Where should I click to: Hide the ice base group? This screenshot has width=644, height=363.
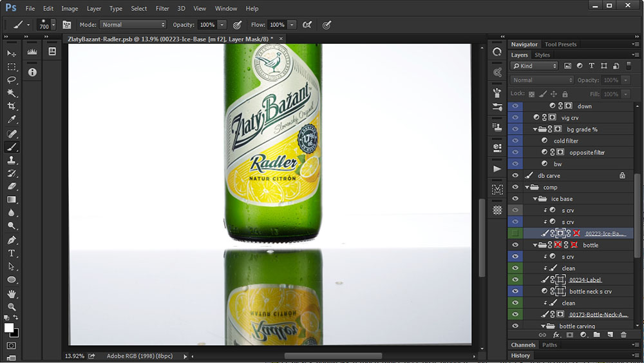(515, 198)
